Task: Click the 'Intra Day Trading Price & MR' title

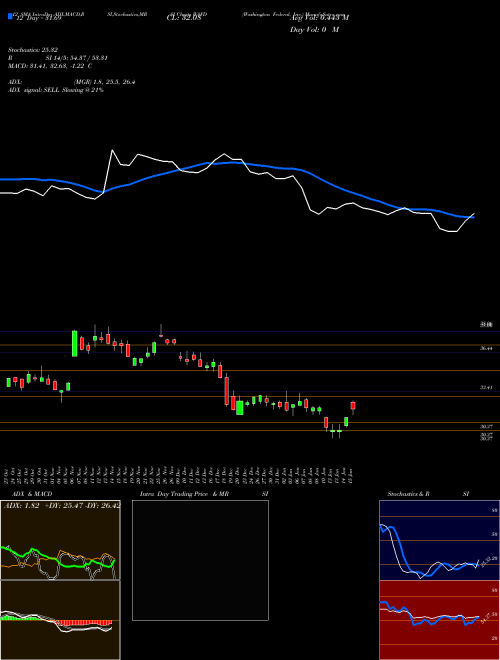Action: click(185, 494)
